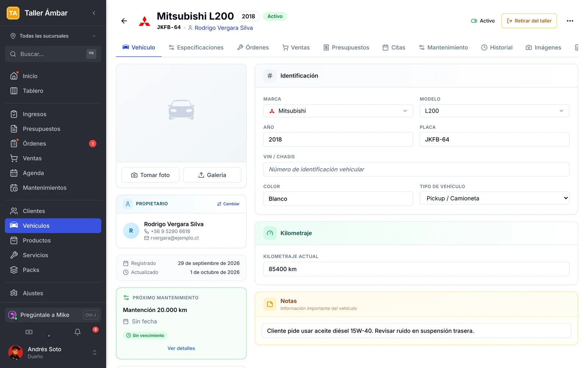588x368 pixels.
Task: Open Tablero in the sidebar
Action: coord(53,91)
